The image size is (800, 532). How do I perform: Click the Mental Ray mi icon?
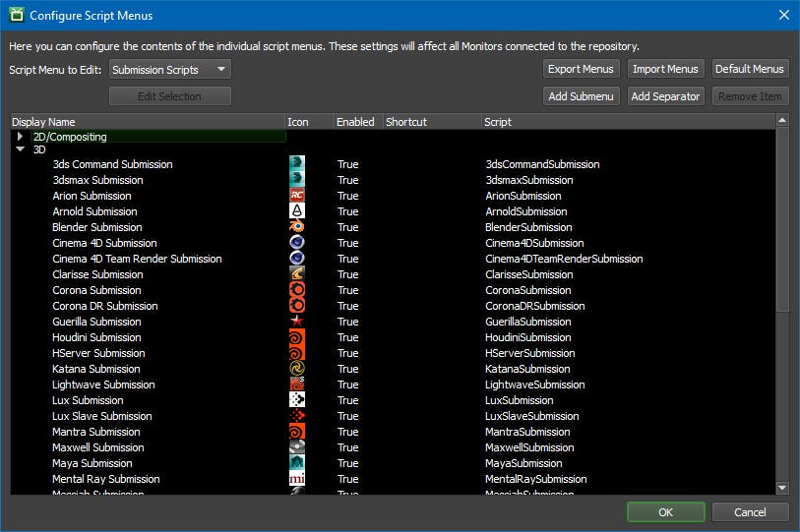pyautogui.click(x=297, y=479)
